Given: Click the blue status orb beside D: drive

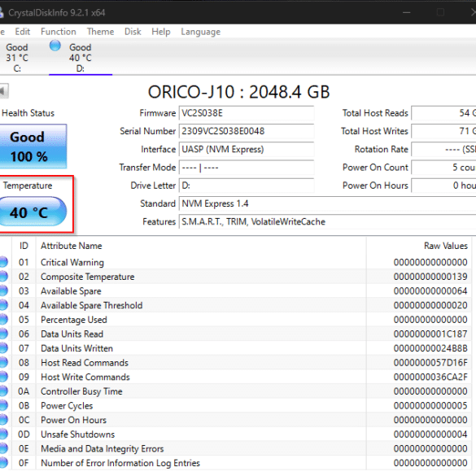Looking at the screenshot, I should [x=55, y=46].
